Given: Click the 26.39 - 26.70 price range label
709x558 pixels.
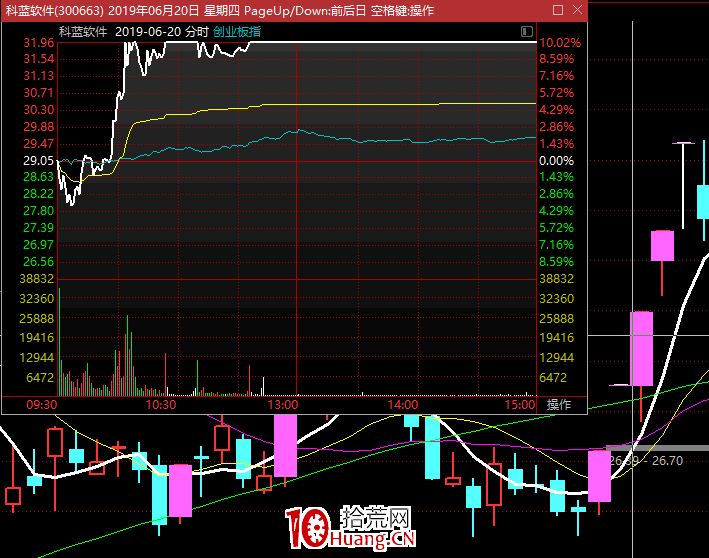Looking at the screenshot, I should (646, 460).
